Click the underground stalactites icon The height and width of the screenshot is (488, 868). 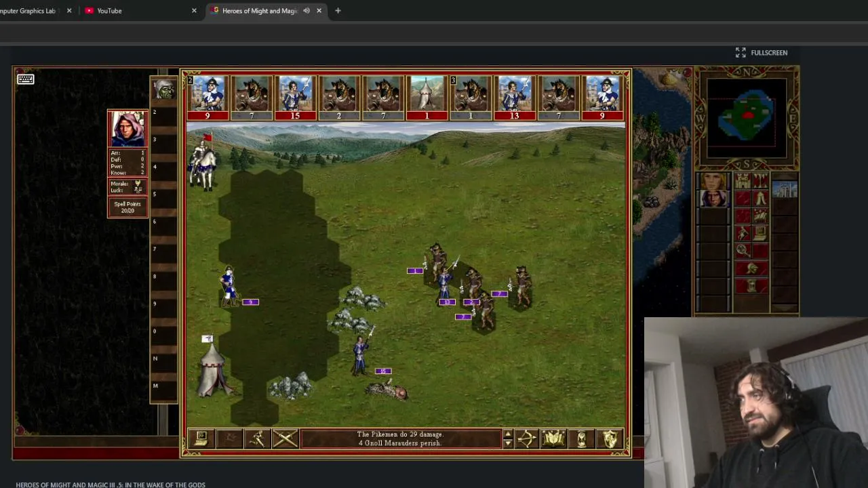759,181
